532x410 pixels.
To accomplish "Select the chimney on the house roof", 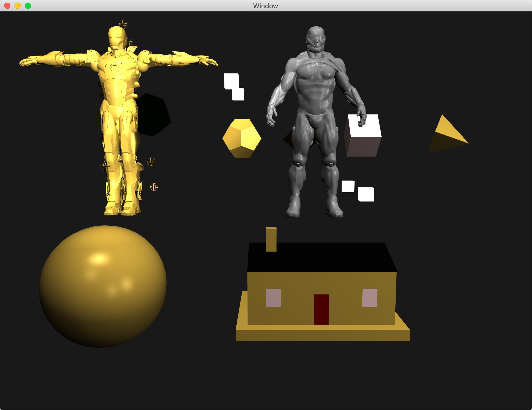I will tap(271, 239).
